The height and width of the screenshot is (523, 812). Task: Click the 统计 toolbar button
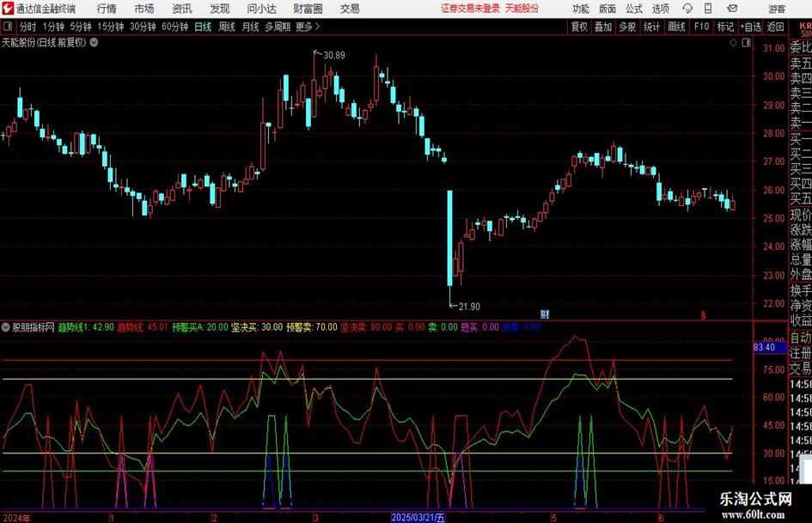click(x=651, y=27)
